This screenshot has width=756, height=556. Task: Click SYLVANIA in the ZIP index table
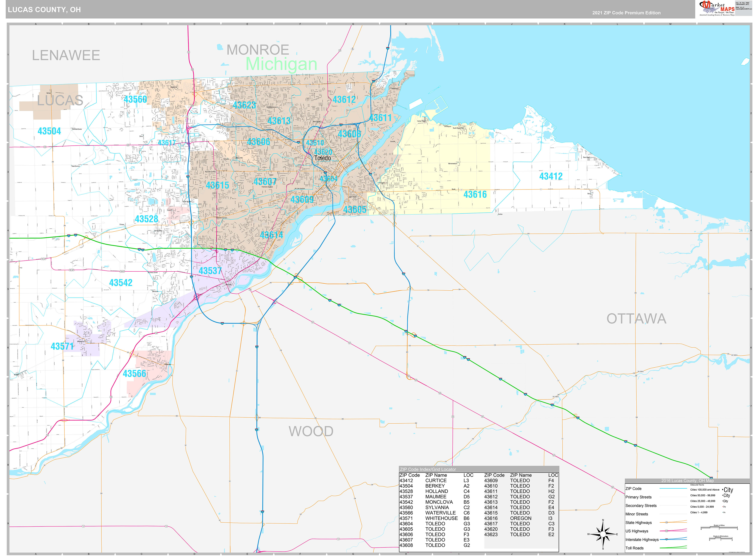(437, 507)
